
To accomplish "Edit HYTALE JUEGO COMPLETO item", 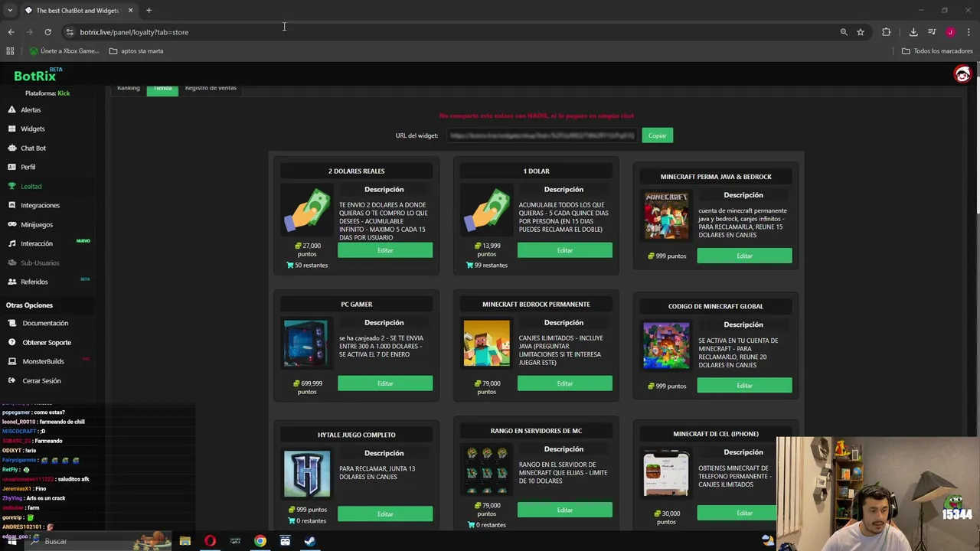I will point(385,514).
